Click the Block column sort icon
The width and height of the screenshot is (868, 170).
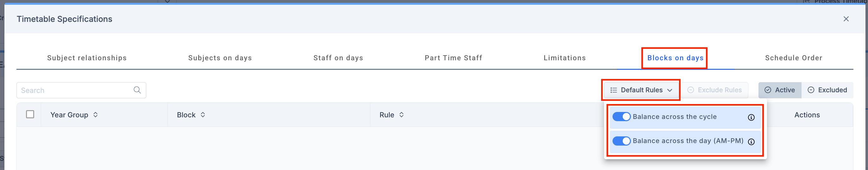tap(203, 115)
